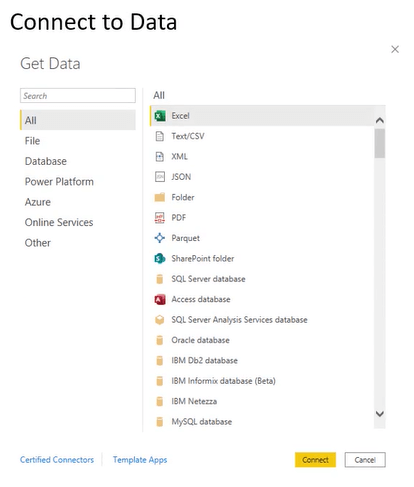Select the All category in sidebar
The width and height of the screenshot is (414, 487).
78,120
